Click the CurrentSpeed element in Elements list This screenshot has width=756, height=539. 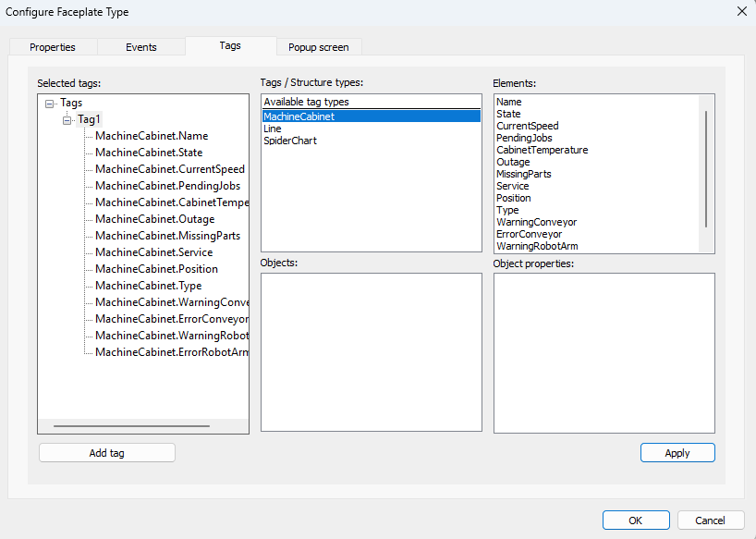click(x=527, y=127)
